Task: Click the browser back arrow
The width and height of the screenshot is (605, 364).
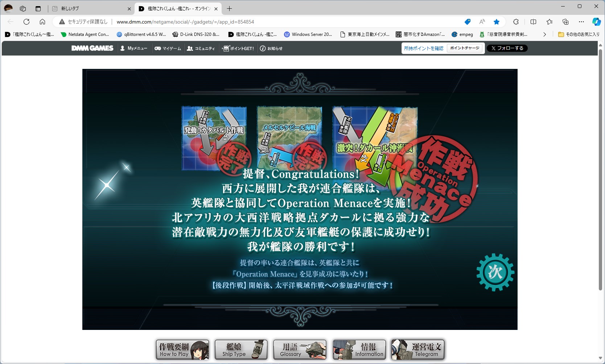Action: point(11,22)
